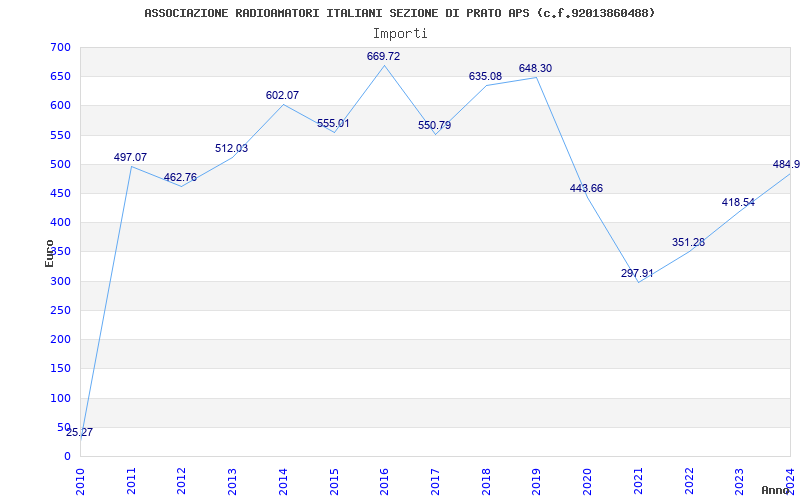Image resolution: width=800 pixels, height=500 pixels.
Task: Select the 351.28 data label
Action: 688,243
